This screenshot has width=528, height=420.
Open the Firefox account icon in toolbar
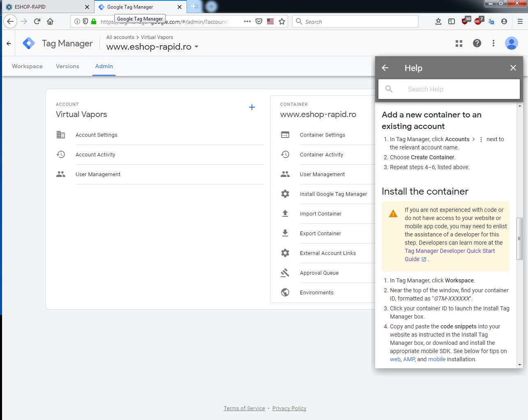[504, 21]
